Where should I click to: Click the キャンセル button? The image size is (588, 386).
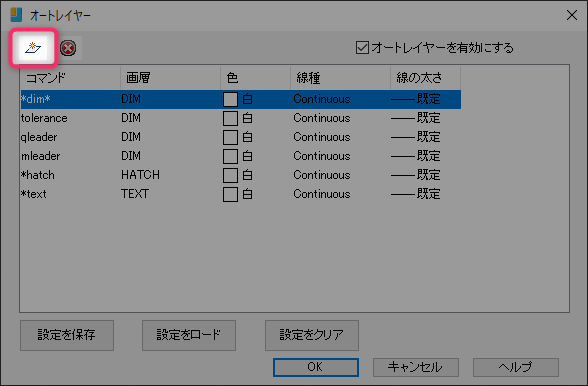point(416,367)
